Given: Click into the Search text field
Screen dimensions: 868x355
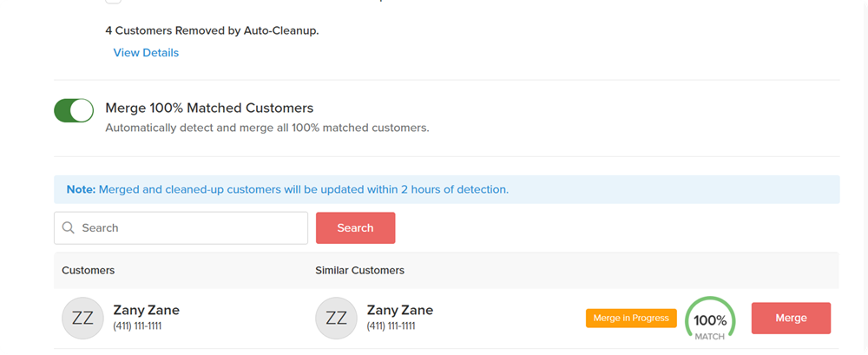Looking at the screenshot, I should 181,227.
